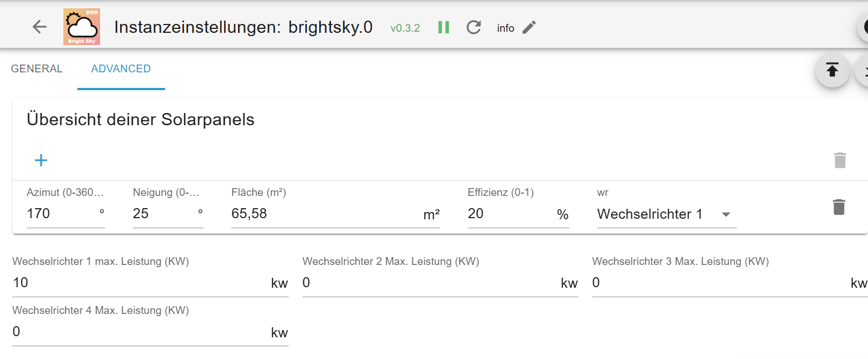Click the back arrow icon
This screenshot has width=868, height=359.
click(x=39, y=27)
